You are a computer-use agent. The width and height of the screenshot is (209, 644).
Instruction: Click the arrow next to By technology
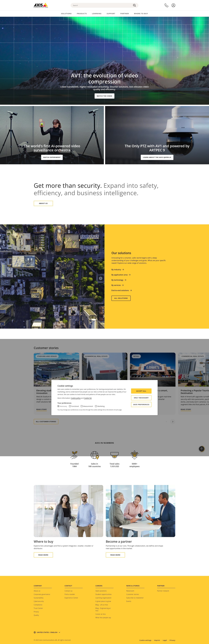point(125,280)
